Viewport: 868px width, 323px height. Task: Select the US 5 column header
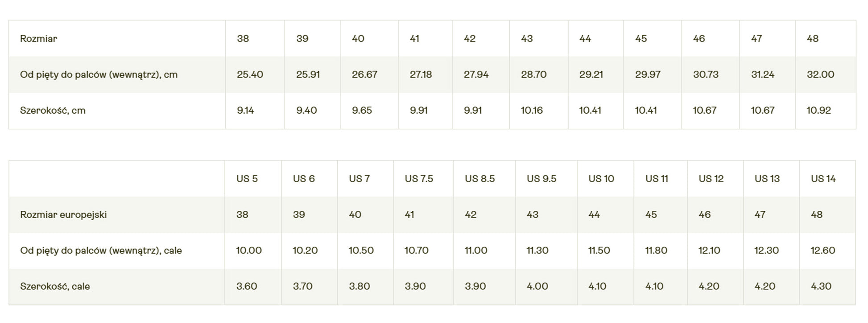(x=247, y=179)
